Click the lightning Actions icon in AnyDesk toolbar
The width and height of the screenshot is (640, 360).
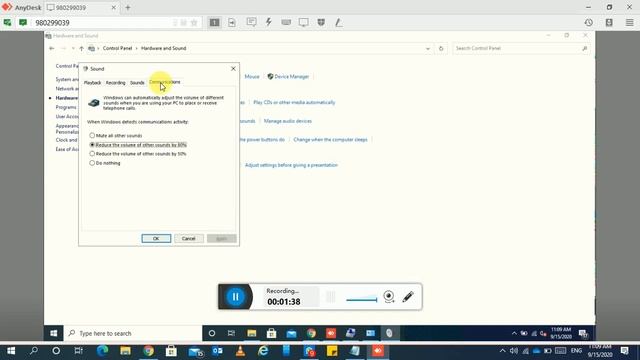(x=269, y=22)
